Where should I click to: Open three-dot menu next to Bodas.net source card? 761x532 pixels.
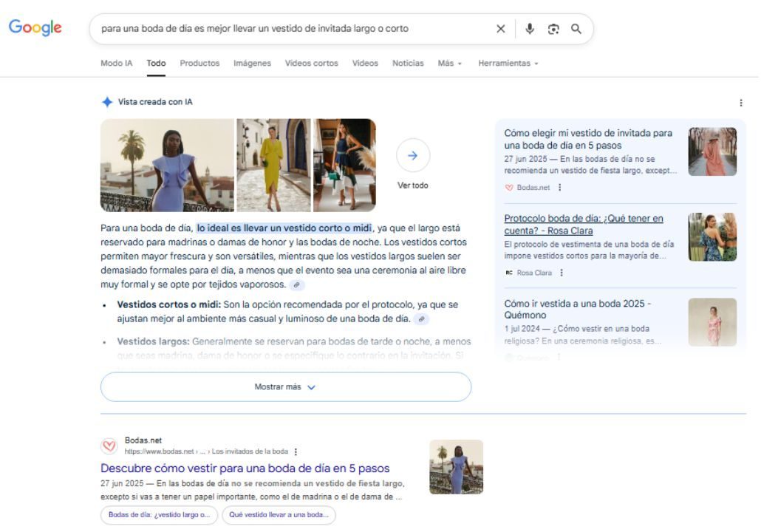pos(559,188)
